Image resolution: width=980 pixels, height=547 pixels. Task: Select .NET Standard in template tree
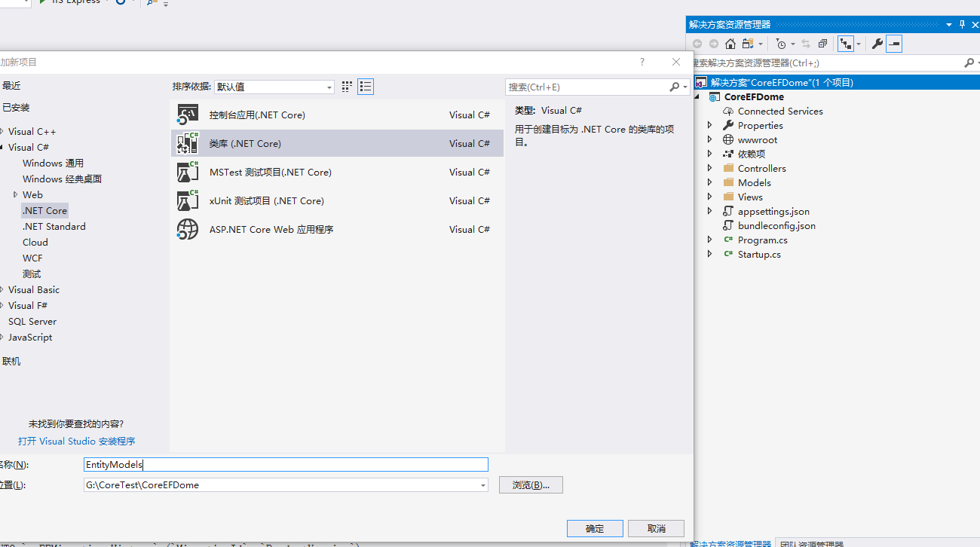[x=54, y=227]
